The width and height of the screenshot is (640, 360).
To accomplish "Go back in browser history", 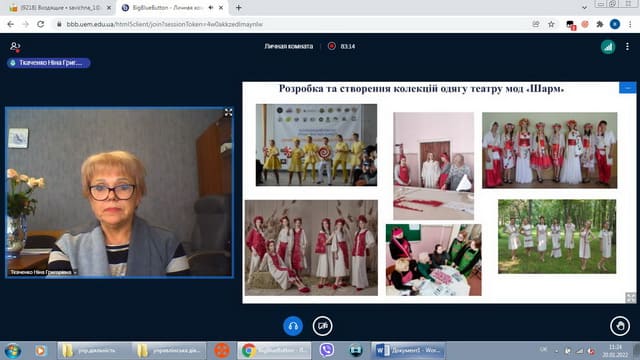I will 11,24.
